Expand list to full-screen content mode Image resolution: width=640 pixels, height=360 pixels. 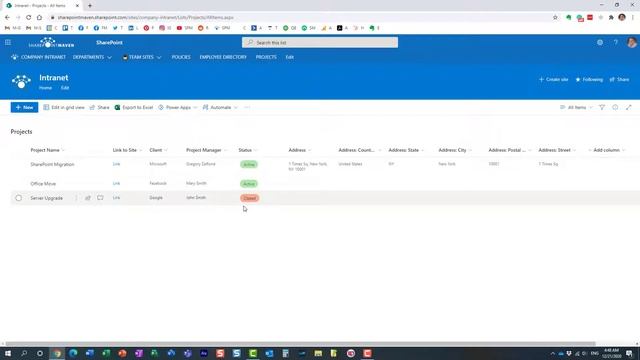pyautogui.click(x=629, y=107)
